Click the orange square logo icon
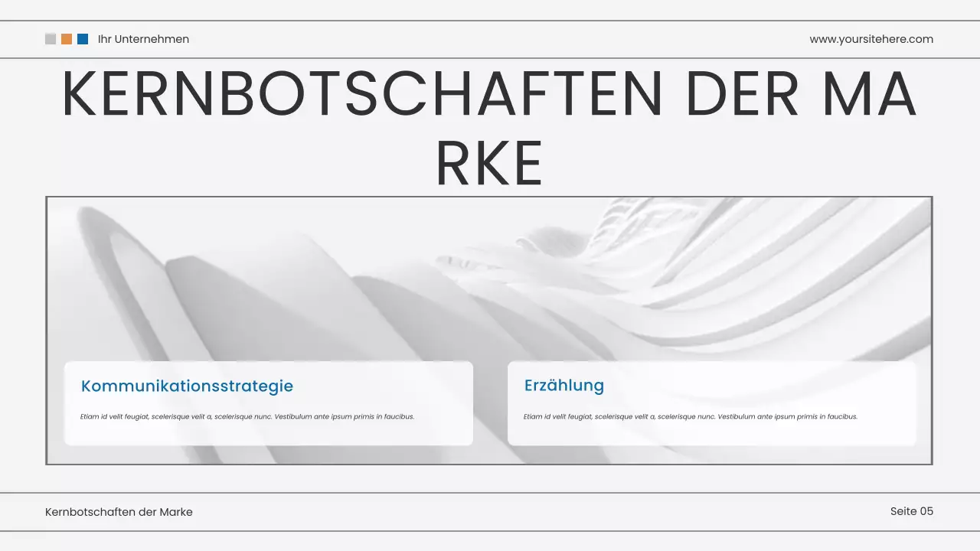The height and width of the screenshot is (551, 980). pyautogui.click(x=66, y=38)
